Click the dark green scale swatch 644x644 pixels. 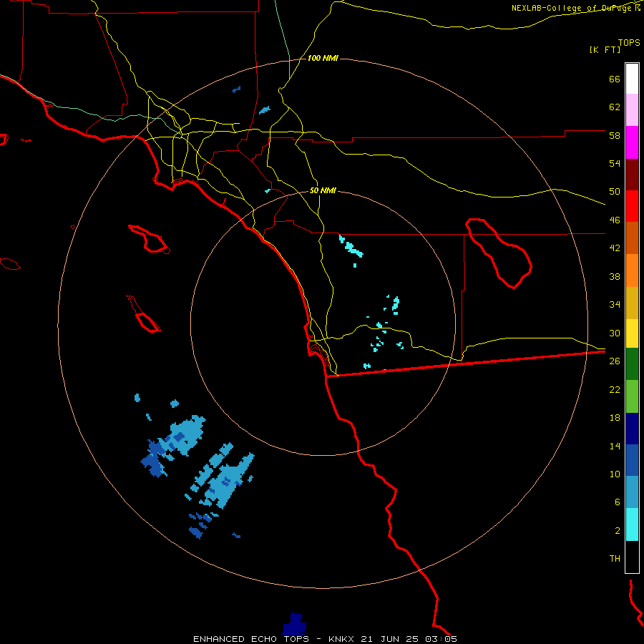(x=632, y=364)
